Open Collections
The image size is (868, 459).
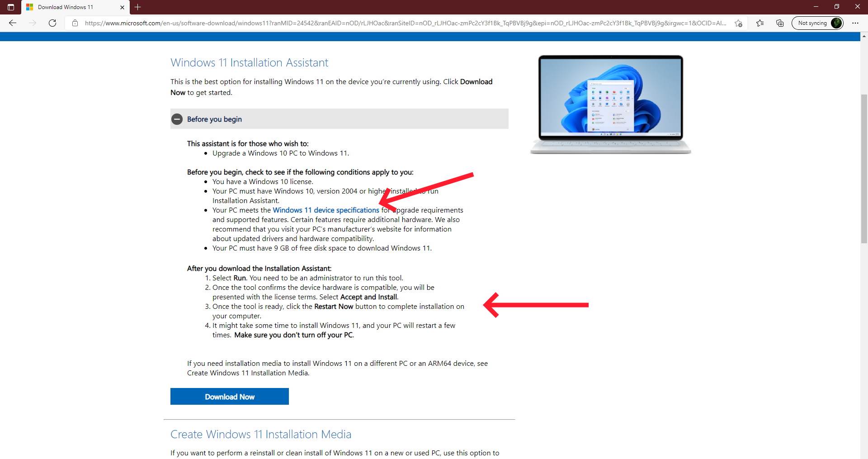coord(779,23)
